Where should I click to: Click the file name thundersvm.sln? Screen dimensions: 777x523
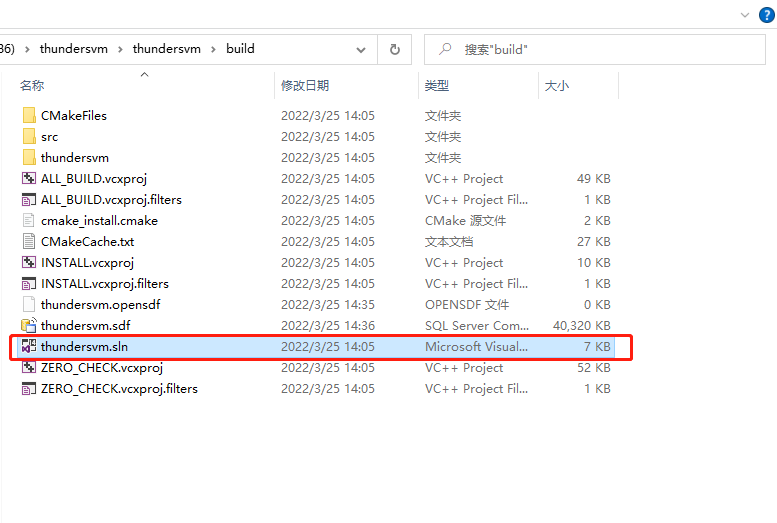pos(84,347)
